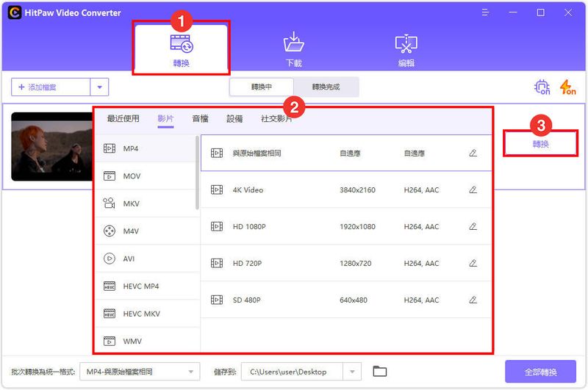Expand the add files dropdown arrow

[99, 87]
